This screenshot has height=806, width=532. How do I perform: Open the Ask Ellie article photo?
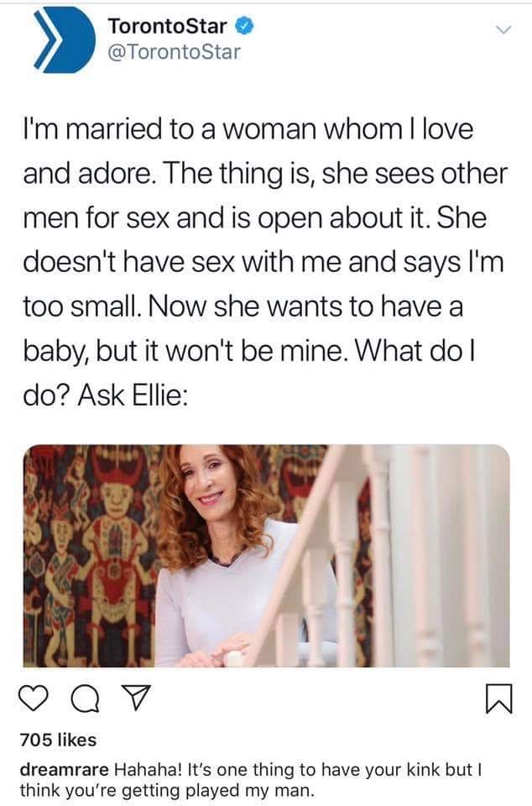tap(267, 556)
